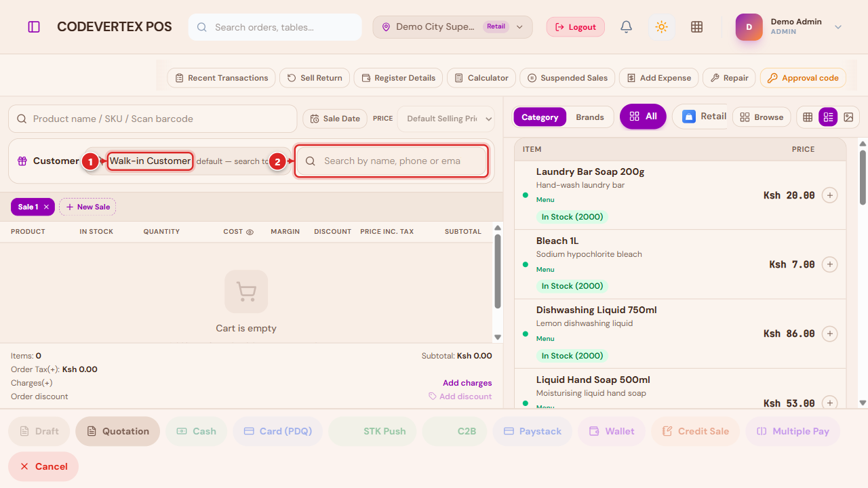Toggle cost visibility eye icon
Viewport: 868px width, 488px height.
tap(250, 232)
